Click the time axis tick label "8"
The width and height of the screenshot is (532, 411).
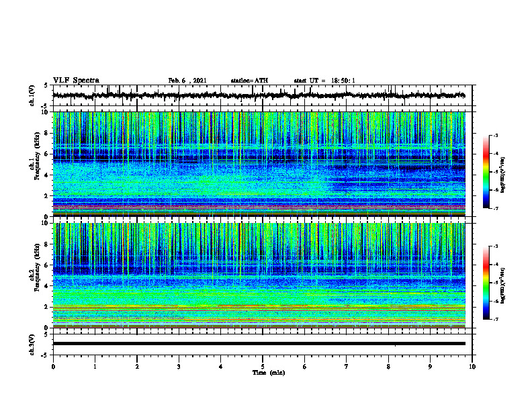click(388, 367)
